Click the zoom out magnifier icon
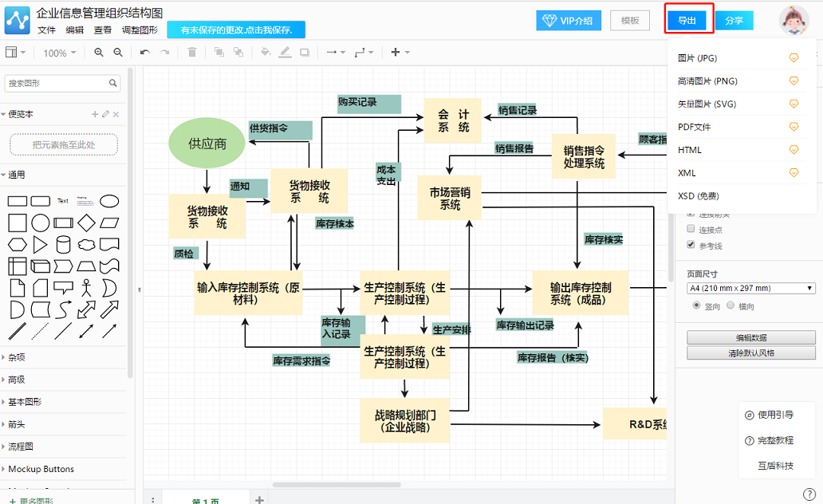This screenshot has width=823, height=504. point(118,53)
